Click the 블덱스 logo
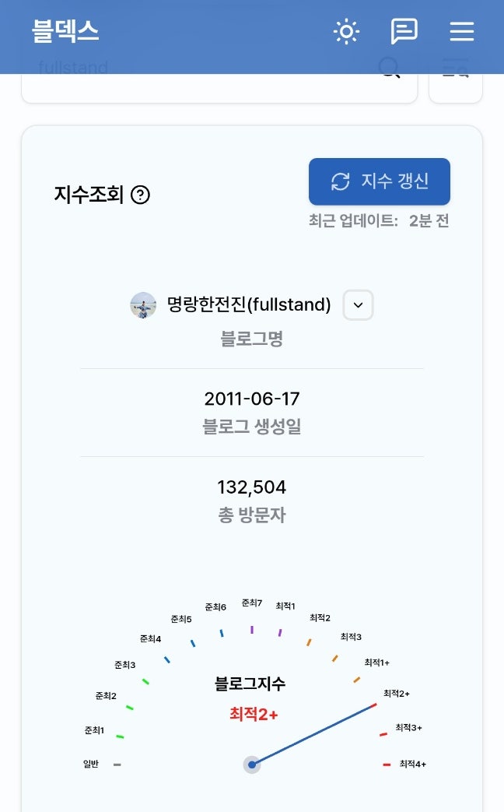The width and height of the screenshot is (504, 812). click(x=65, y=32)
